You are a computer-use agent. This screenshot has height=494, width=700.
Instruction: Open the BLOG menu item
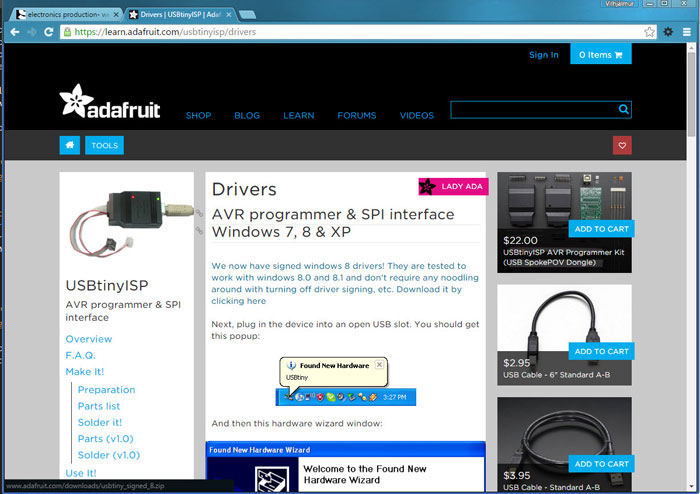coord(247,116)
